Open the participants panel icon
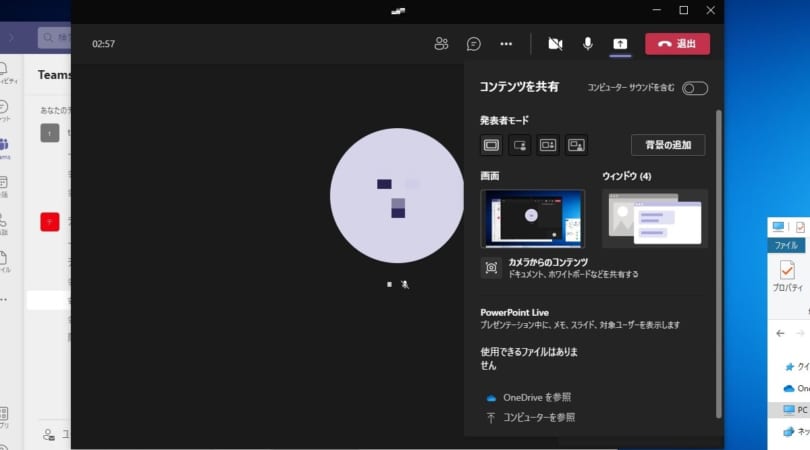Viewport: 810px width, 450px height. tap(441, 44)
